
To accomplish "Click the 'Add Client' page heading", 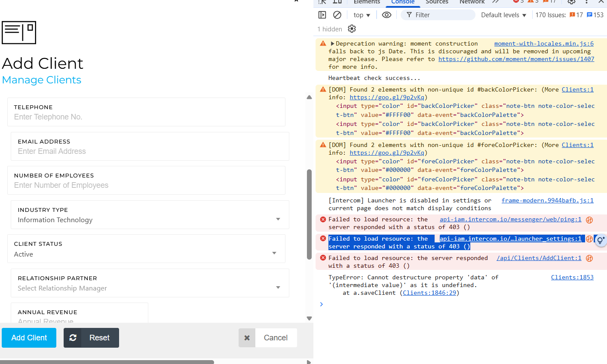I will click(43, 64).
